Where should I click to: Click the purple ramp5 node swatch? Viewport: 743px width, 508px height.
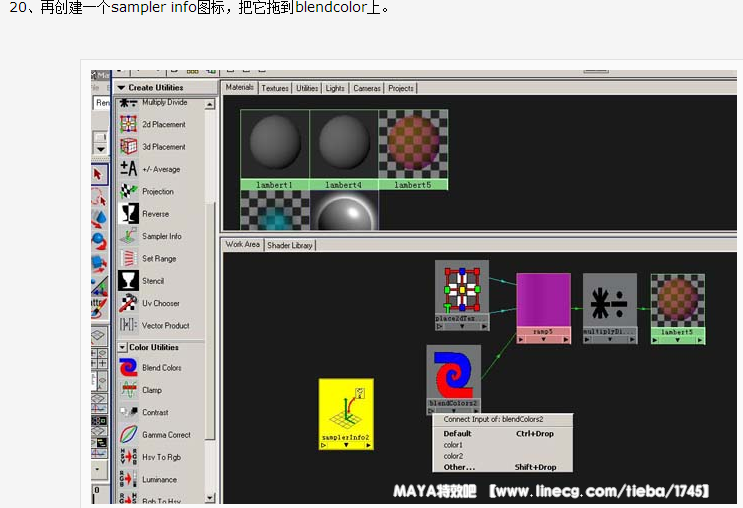(543, 299)
